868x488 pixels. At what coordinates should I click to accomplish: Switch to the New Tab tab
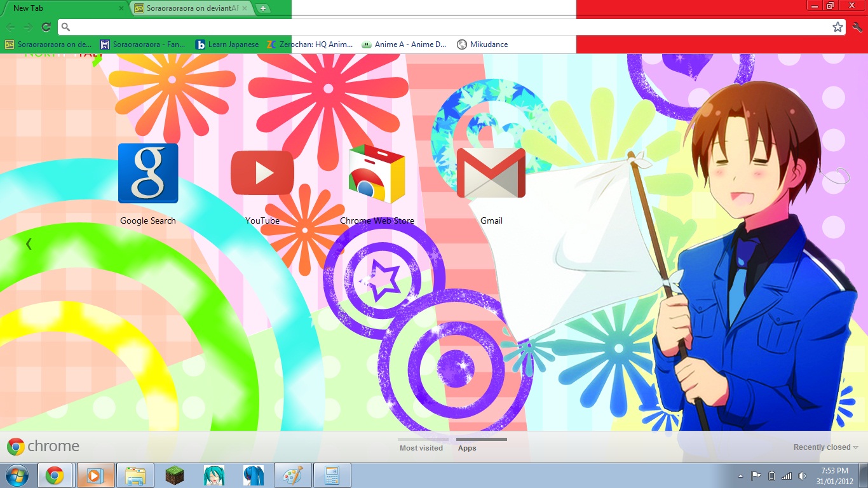point(64,8)
